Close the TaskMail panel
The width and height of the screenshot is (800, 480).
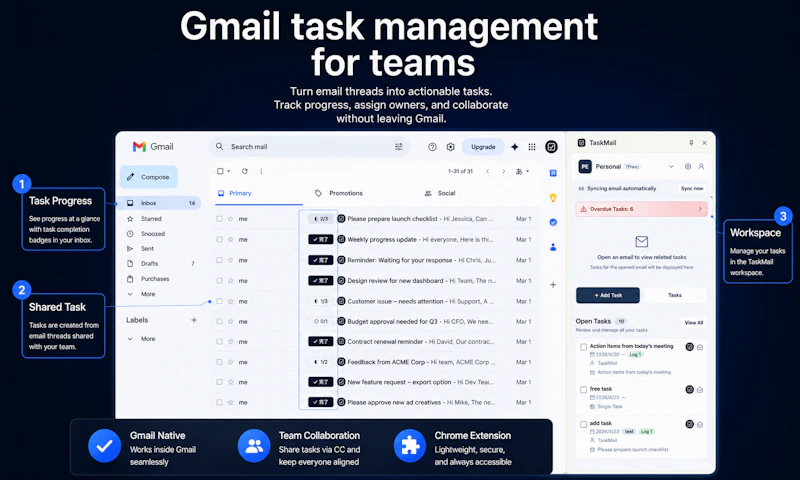(704, 143)
